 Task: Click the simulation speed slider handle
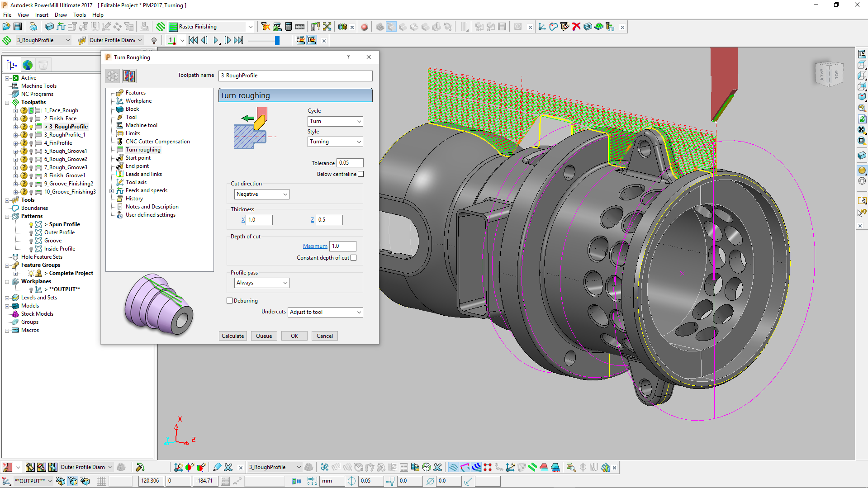pyautogui.click(x=277, y=40)
